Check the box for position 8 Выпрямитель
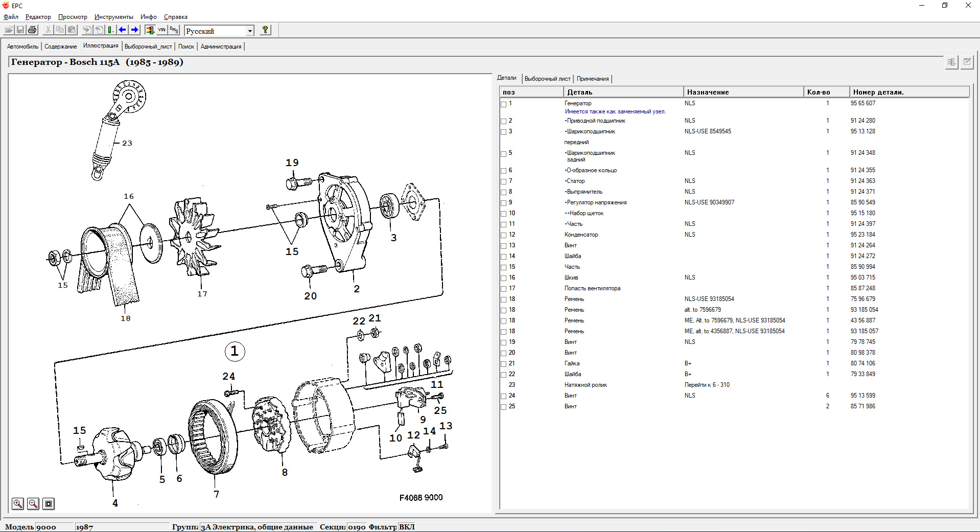 503,192
